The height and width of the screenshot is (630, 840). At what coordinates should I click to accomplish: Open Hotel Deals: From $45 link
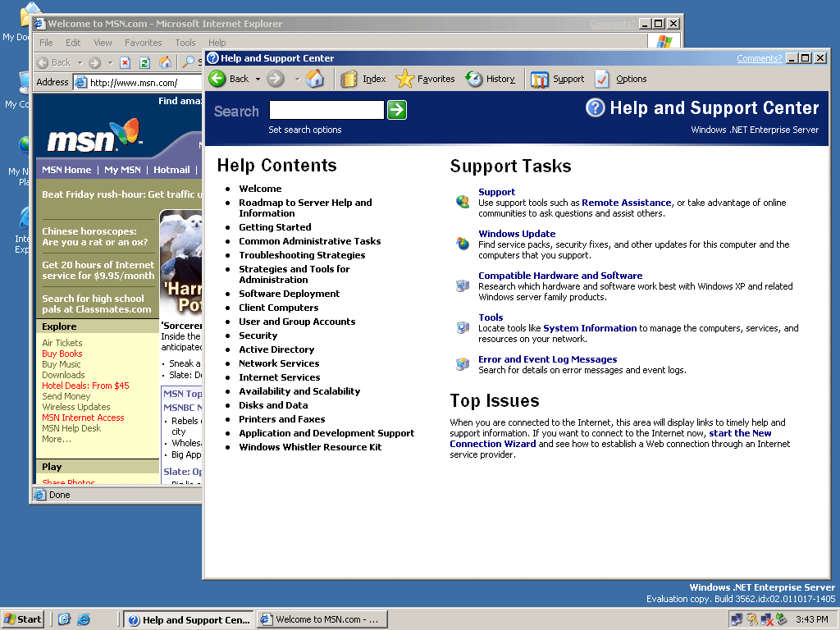coord(85,386)
